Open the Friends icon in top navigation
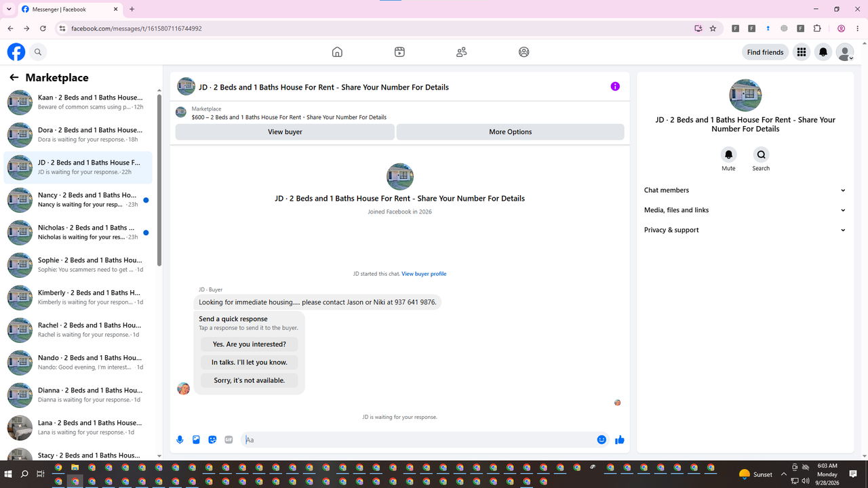 pyautogui.click(x=462, y=52)
